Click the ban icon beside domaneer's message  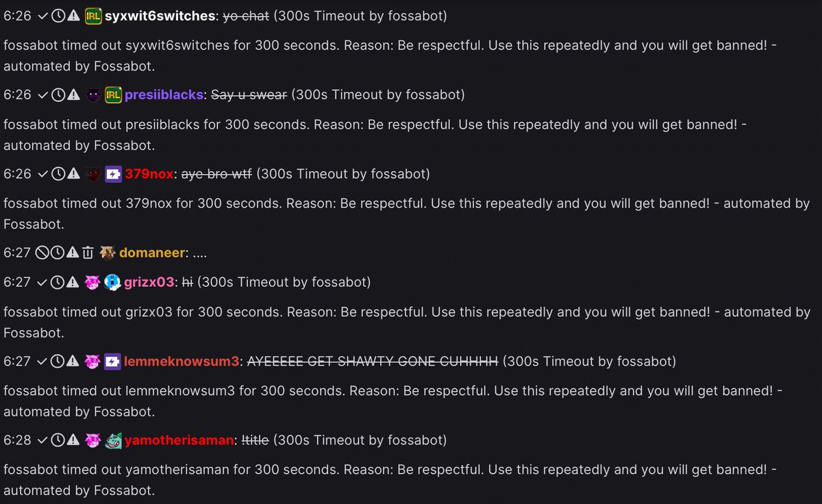point(42,253)
